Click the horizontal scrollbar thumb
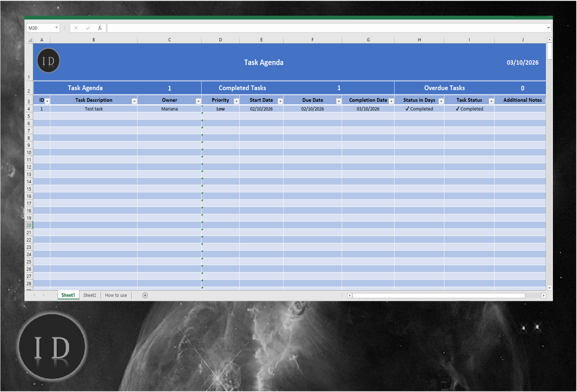 439,296
